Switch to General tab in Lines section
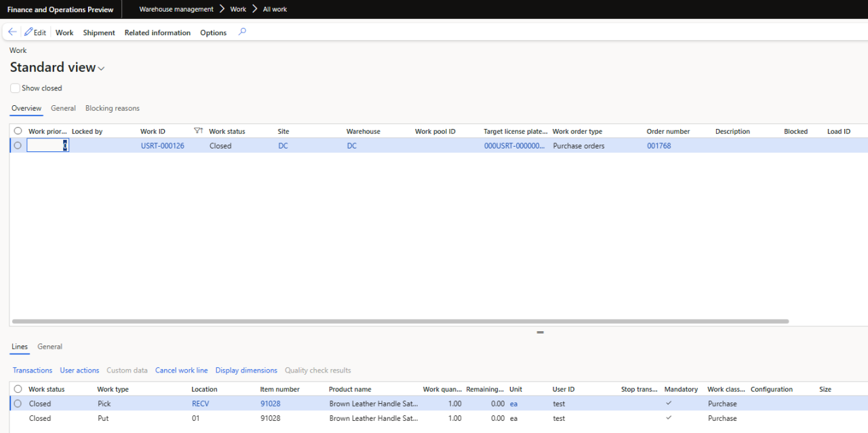Screen dimensions: 868x433 point(50,346)
